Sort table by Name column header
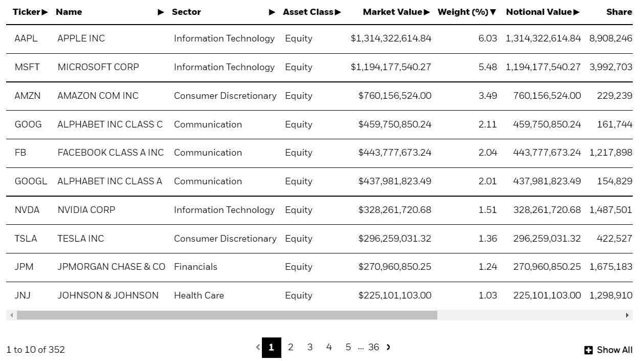Image resolution: width=644 pixels, height=361 pixels. coord(110,12)
